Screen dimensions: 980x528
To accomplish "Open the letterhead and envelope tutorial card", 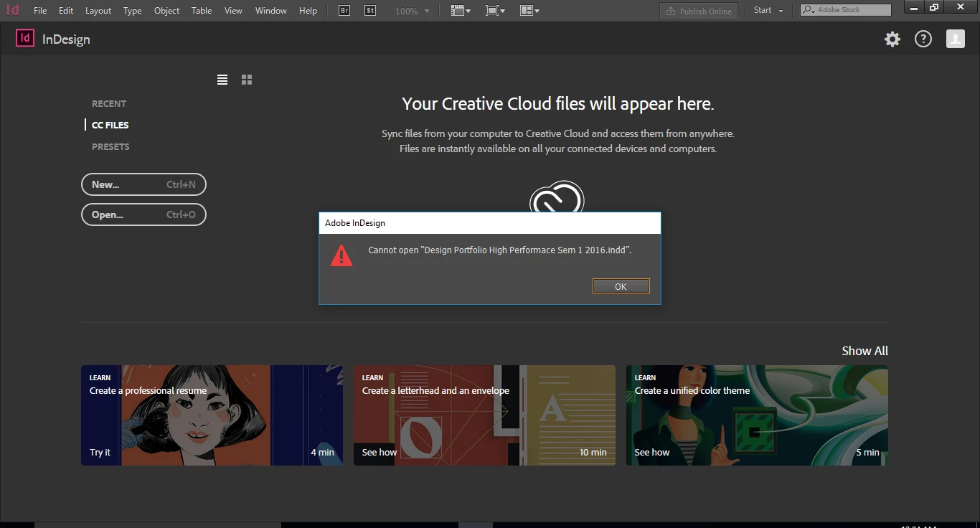I will [484, 415].
